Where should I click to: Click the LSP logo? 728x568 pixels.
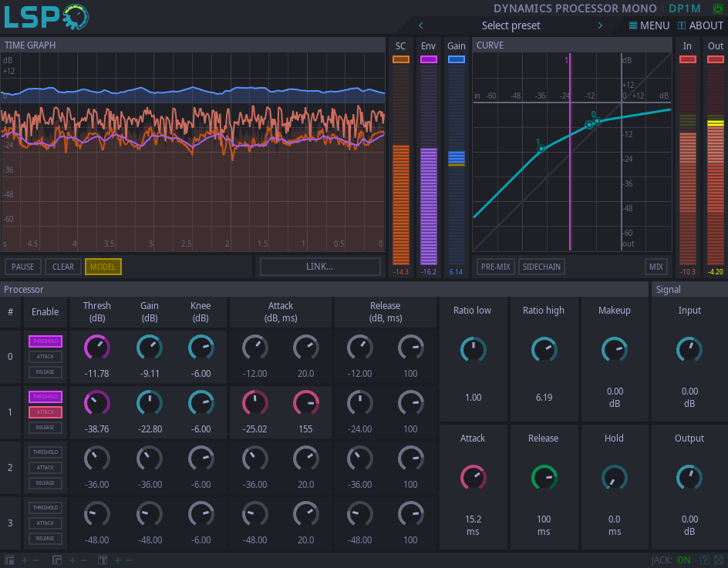click(x=45, y=15)
